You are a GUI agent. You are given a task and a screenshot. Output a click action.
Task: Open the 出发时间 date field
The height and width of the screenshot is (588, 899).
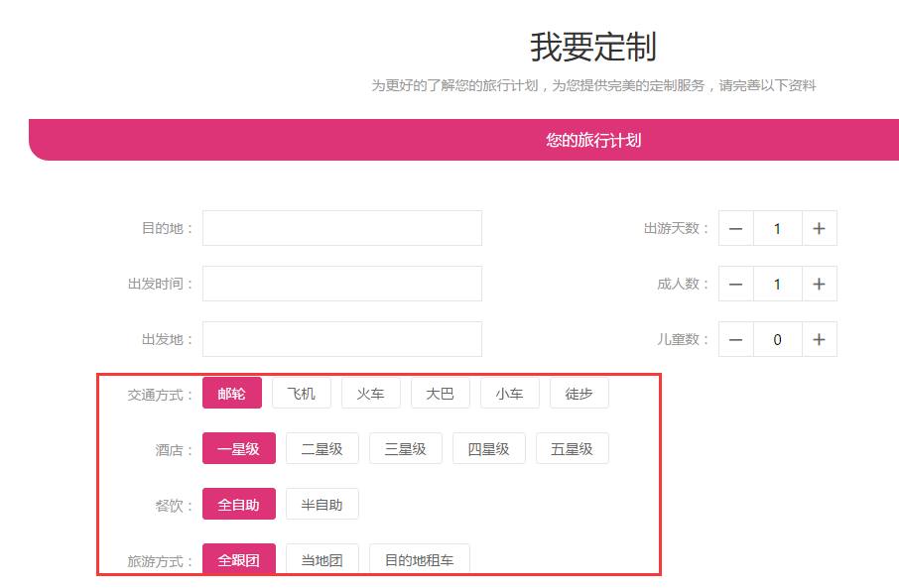tap(341, 284)
